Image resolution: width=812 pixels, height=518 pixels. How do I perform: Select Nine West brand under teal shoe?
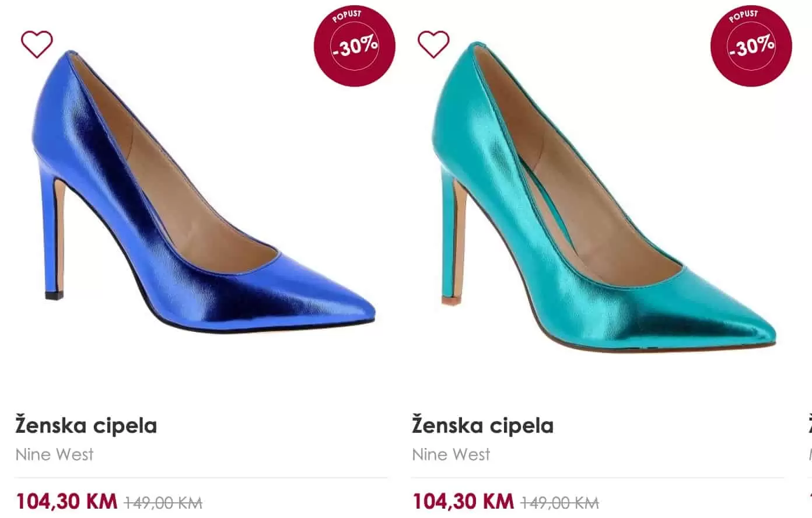point(451,454)
